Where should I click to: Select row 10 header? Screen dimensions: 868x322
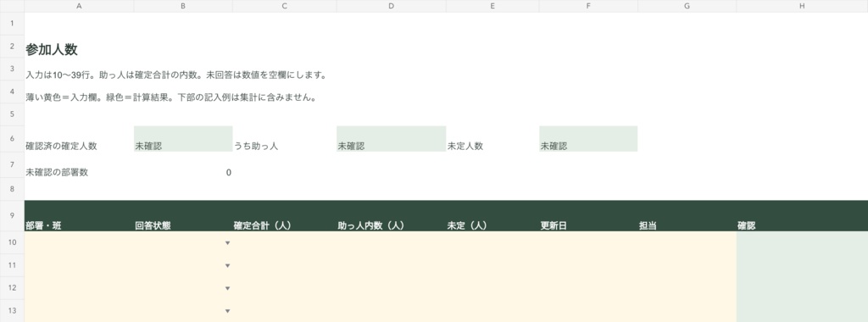point(12,243)
